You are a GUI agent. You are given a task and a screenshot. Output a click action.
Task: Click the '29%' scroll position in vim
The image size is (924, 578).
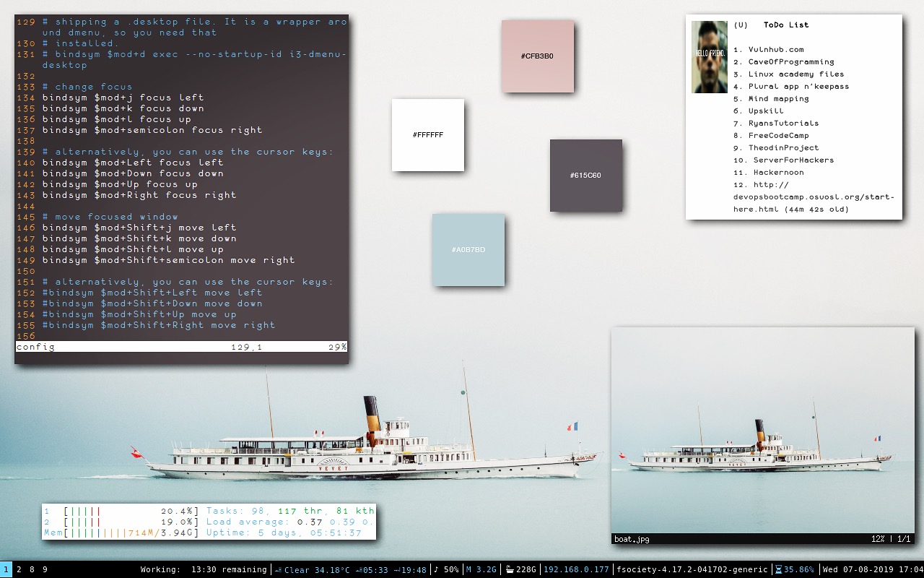[337, 347]
